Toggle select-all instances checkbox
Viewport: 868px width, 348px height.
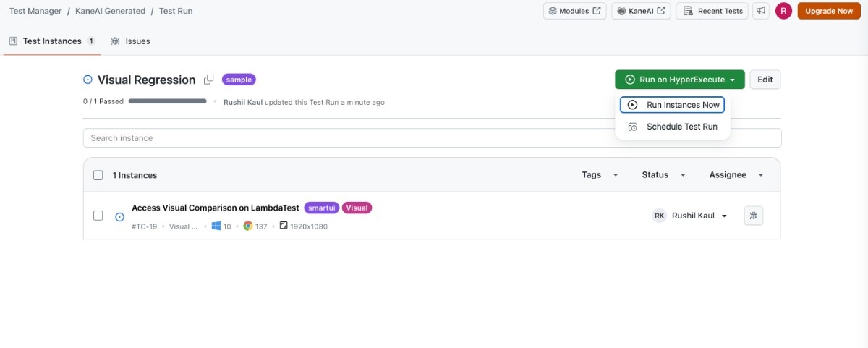coord(98,175)
